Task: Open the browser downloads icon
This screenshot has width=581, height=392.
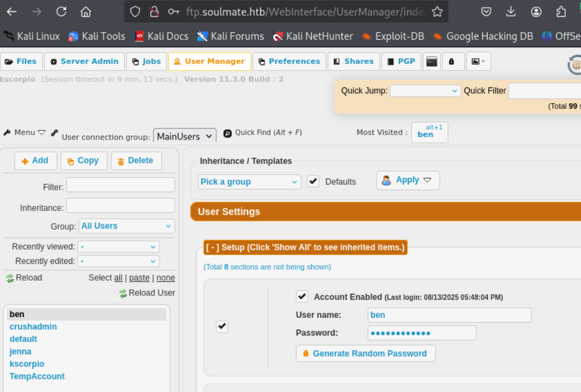Action: click(511, 11)
